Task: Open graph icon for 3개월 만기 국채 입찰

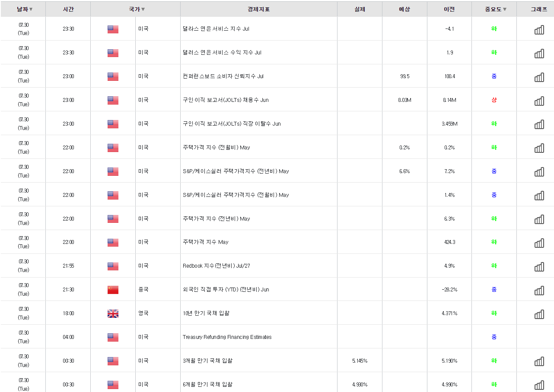Action: click(x=539, y=361)
